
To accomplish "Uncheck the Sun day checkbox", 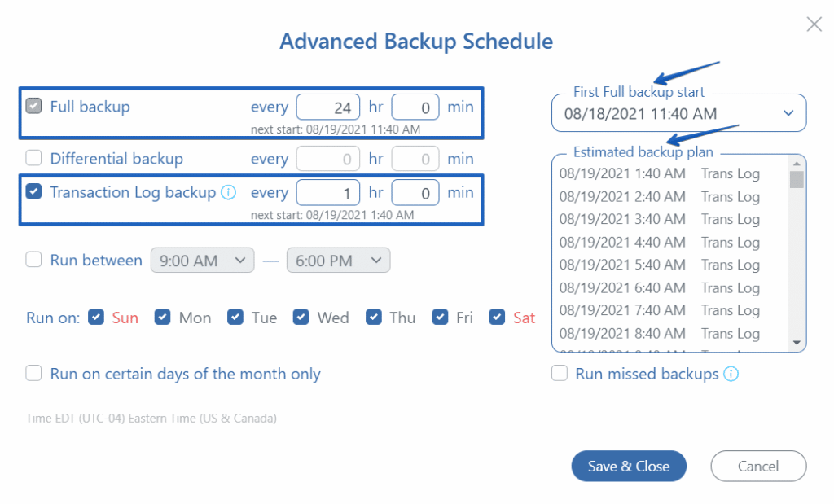I will point(96,318).
